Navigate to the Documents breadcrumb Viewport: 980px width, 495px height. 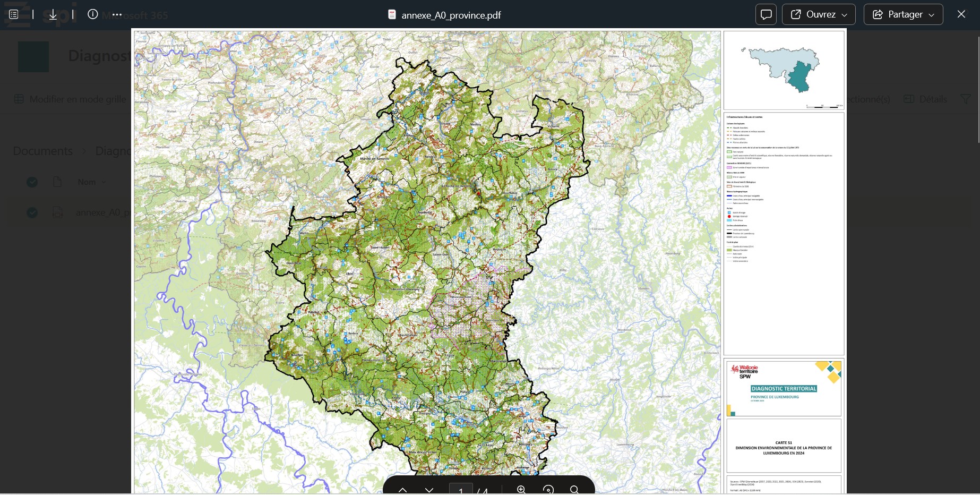coord(42,151)
